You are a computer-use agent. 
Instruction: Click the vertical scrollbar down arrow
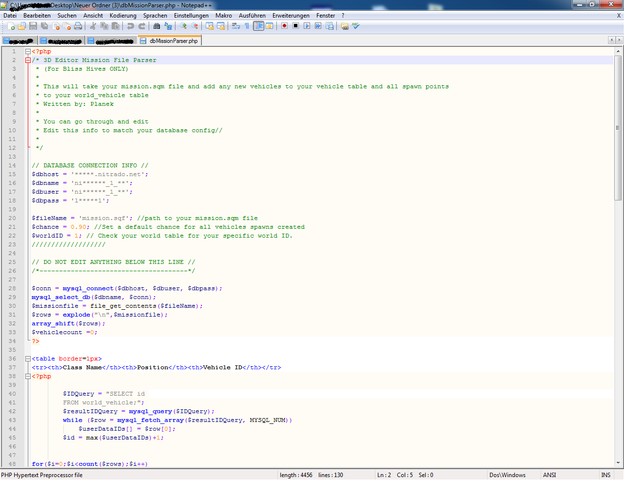pos(618,463)
